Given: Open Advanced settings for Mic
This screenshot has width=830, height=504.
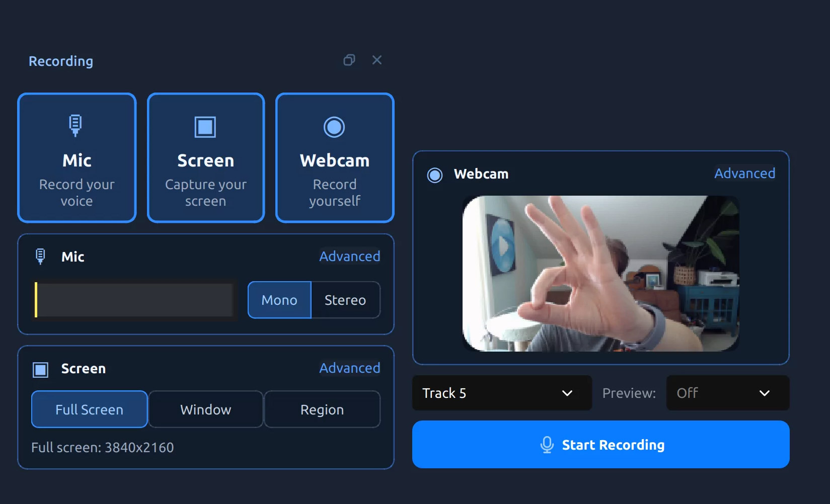Looking at the screenshot, I should tap(350, 257).
